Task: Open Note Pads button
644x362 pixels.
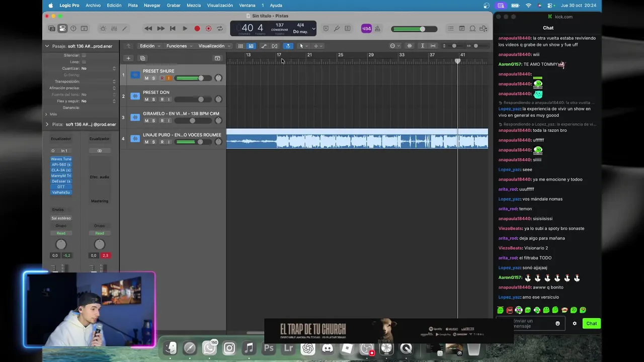Action: [x=462, y=29]
